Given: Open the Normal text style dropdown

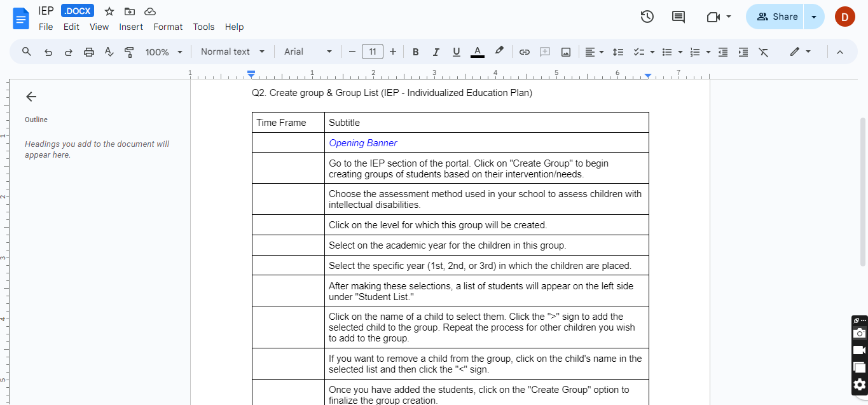Looking at the screenshot, I should pos(233,52).
